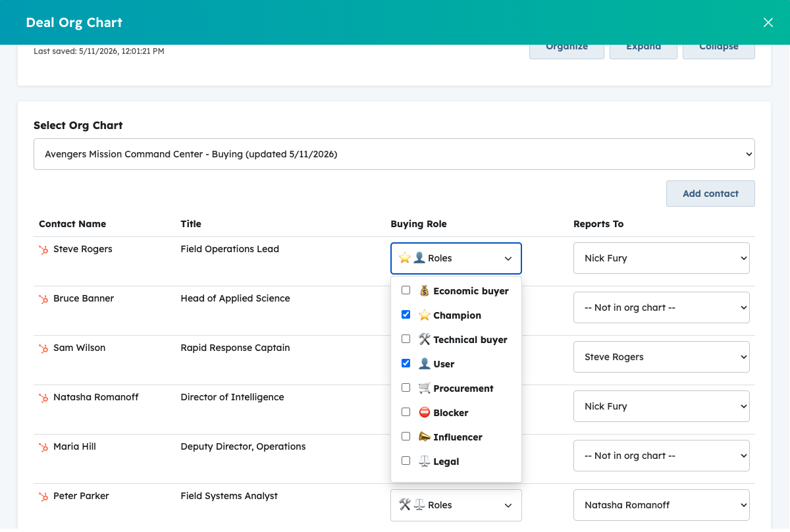
Task: Click the HubSpot icon beside Natasha Romanoff
Action: (x=43, y=398)
